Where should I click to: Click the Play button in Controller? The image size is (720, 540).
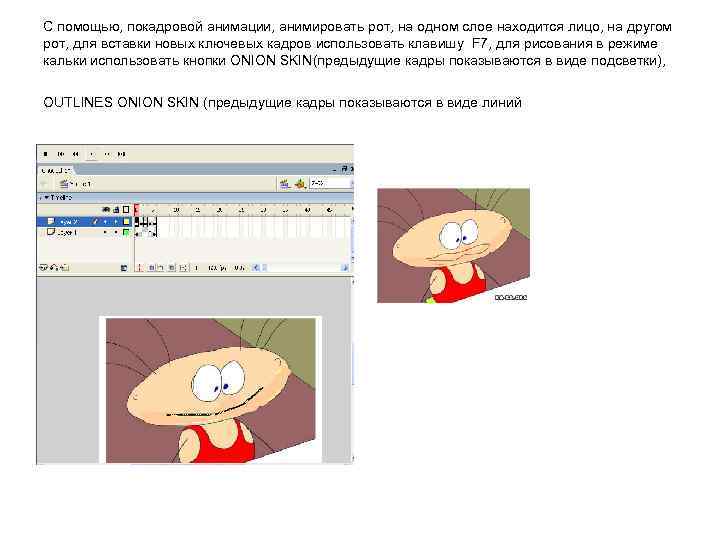click(92, 154)
